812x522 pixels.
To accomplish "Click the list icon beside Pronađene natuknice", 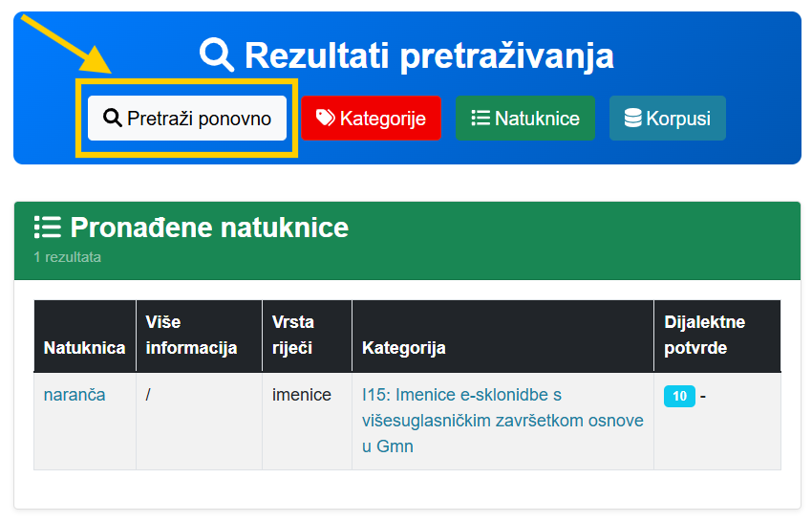I will pos(47,228).
